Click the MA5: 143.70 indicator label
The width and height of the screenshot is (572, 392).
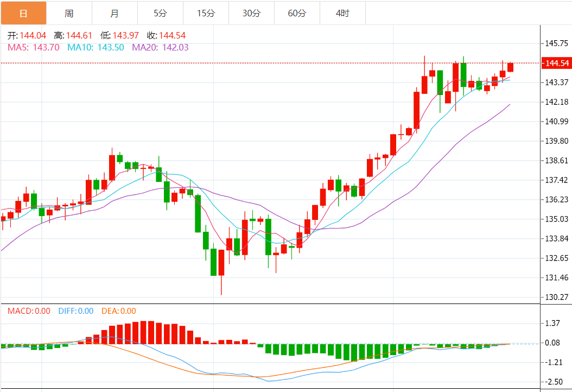[34, 47]
